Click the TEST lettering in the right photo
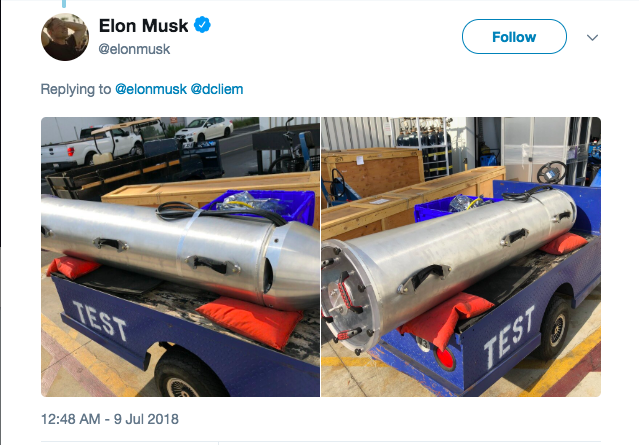This screenshot has width=639, height=445. pos(509,336)
